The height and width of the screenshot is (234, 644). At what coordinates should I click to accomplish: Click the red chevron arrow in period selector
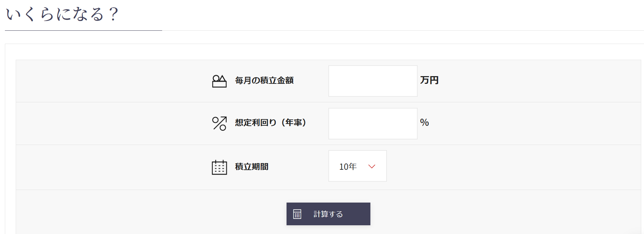372,167
